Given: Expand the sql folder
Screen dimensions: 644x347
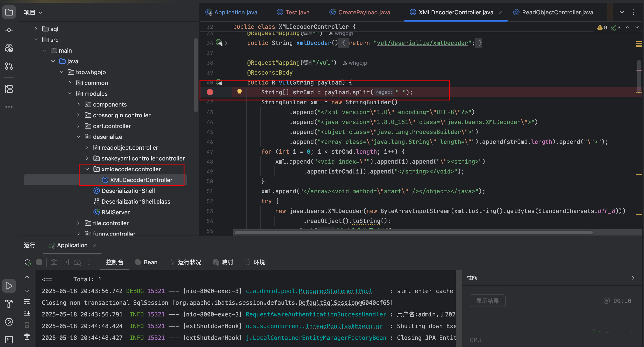Looking at the screenshot, I should coord(36,29).
